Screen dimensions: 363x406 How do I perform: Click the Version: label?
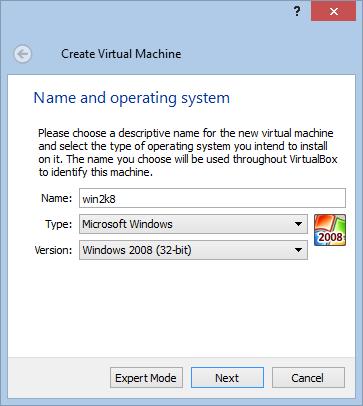53,250
